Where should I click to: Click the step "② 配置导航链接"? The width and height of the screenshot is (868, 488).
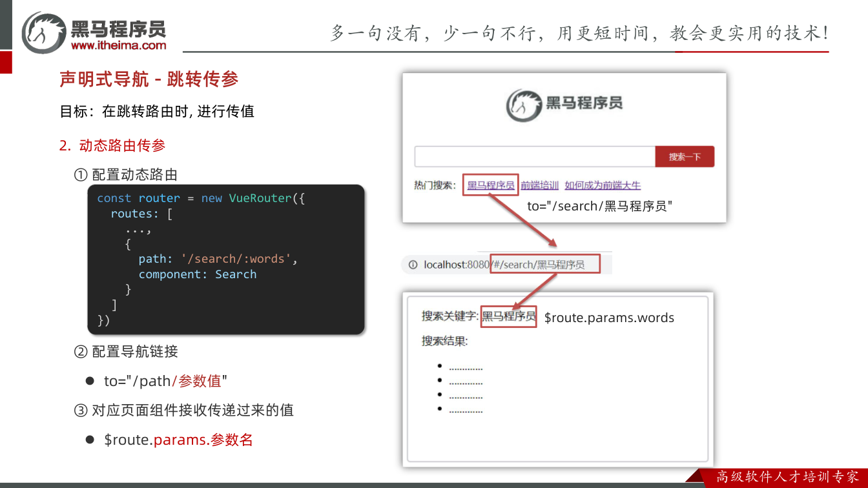pyautogui.click(x=126, y=352)
